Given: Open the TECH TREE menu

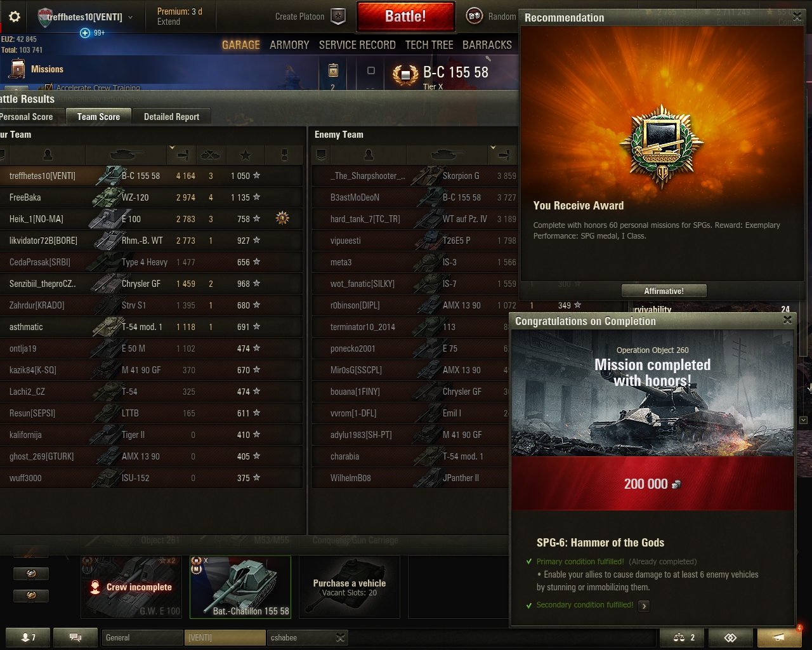Looking at the screenshot, I should tap(429, 44).
